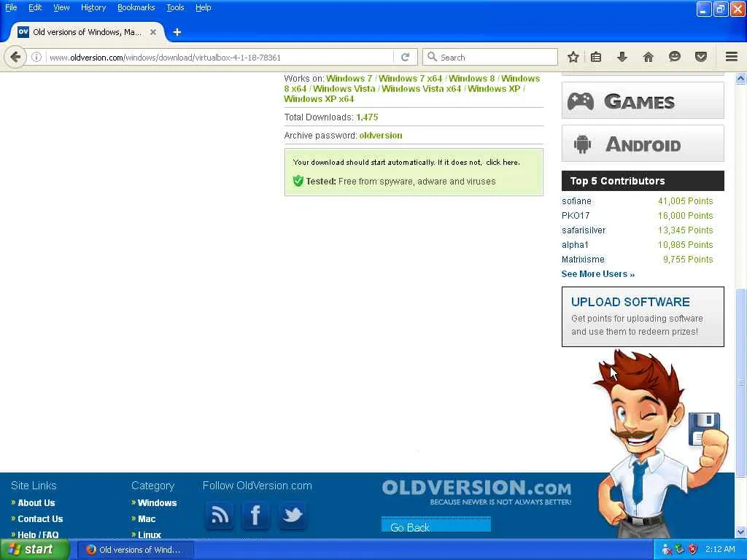The width and height of the screenshot is (747, 560).
Task: Open the Bookmarks menu
Action: (x=136, y=7)
